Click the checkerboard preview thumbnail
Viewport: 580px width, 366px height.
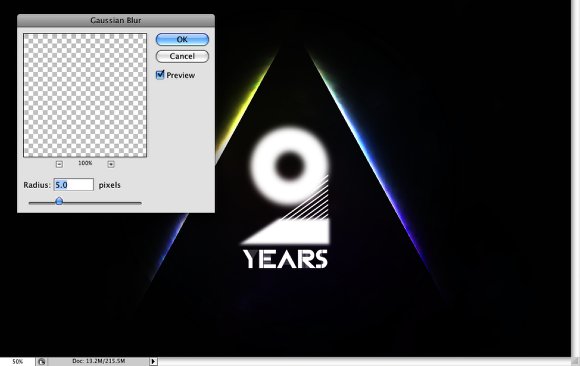pos(85,95)
